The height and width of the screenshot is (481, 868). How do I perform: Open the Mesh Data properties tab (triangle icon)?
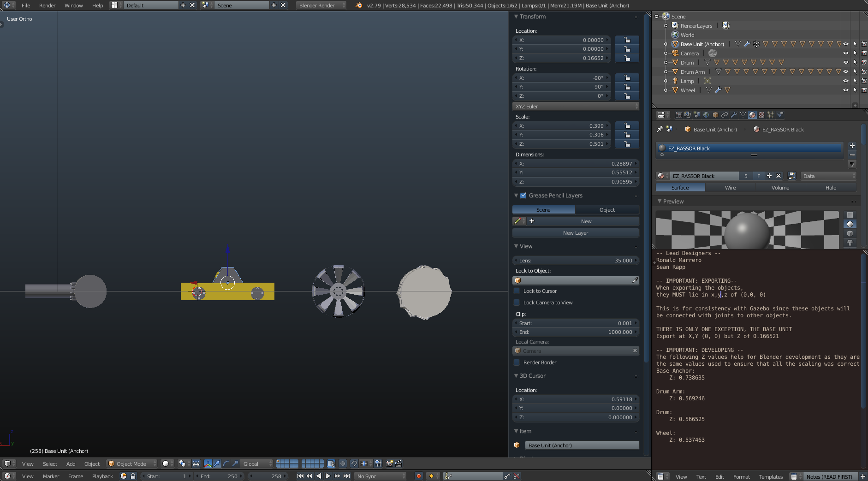tap(743, 115)
